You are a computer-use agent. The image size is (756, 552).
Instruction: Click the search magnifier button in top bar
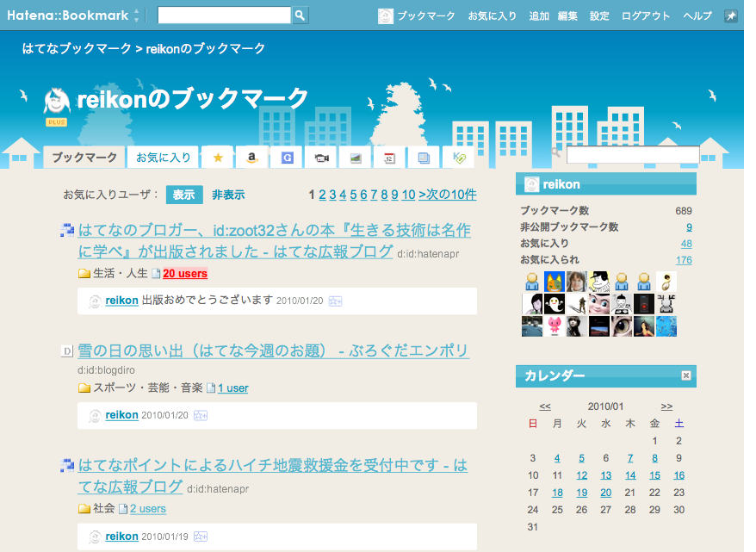(300, 16)
